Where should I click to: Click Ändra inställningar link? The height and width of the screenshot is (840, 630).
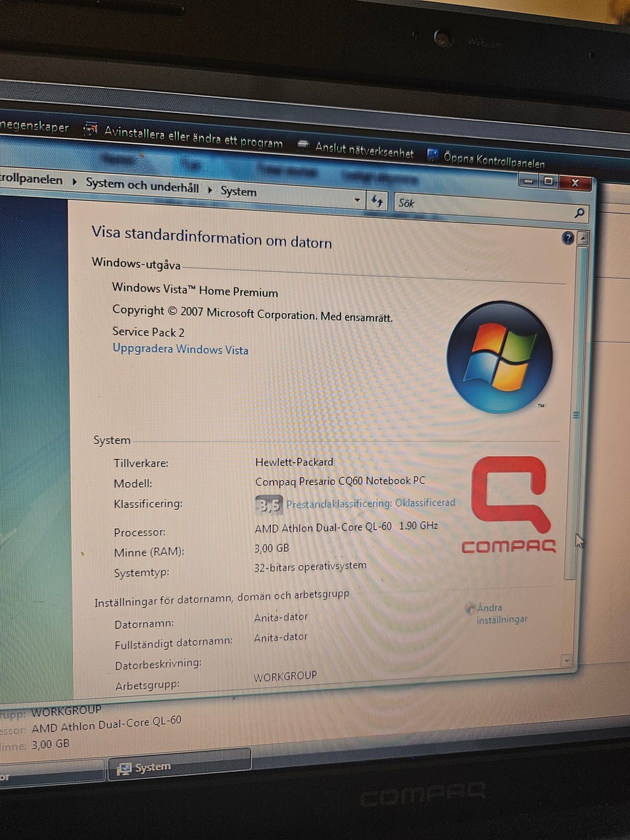pyautogui.click(x=502, y=614)
